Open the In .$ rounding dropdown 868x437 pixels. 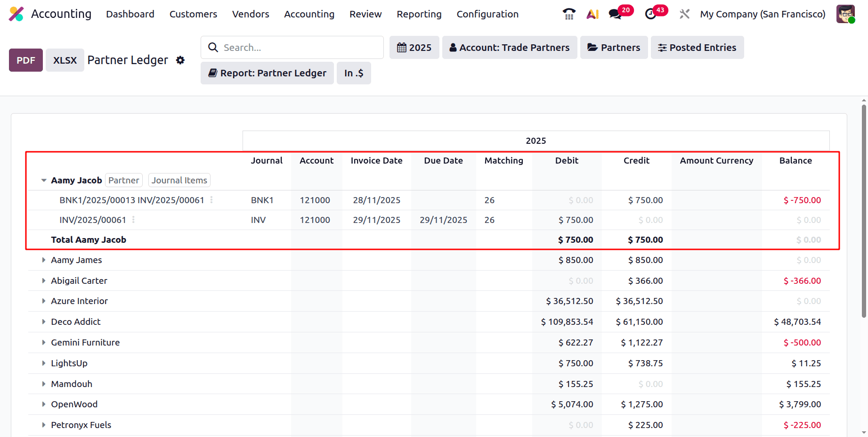pos(354,73)
